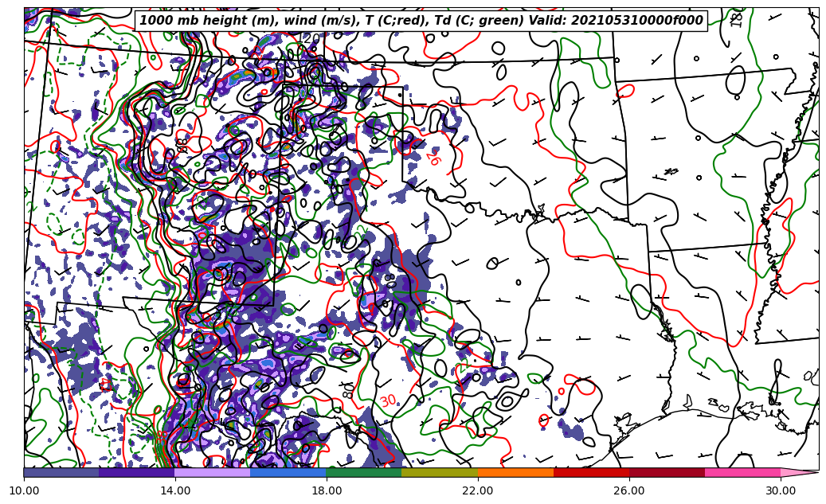Click the 10.00 colorbar tick label

[24, 490]
